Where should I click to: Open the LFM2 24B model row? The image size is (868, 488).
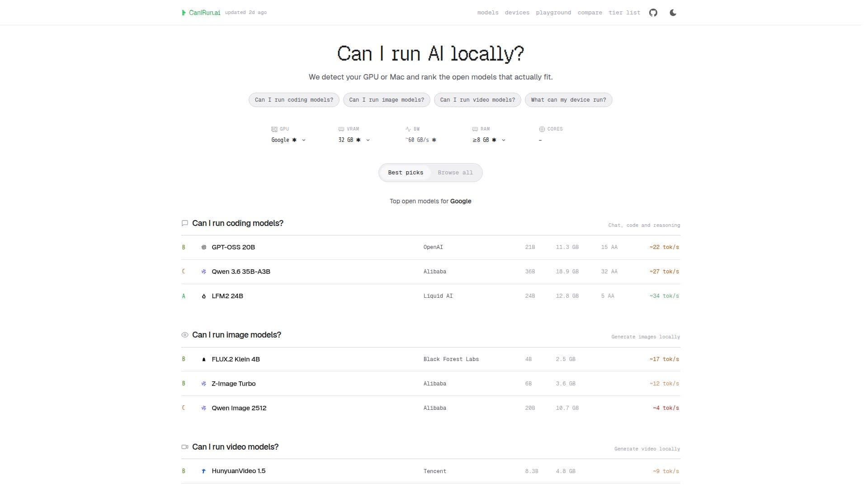[430, 296]
